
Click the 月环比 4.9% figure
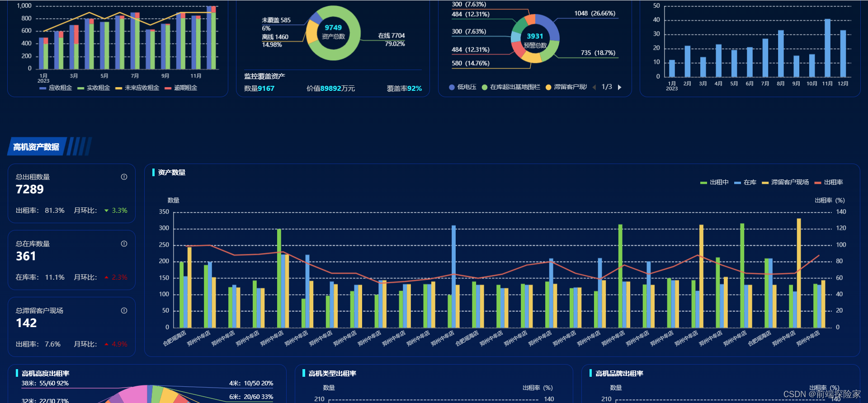coord(119,344)
